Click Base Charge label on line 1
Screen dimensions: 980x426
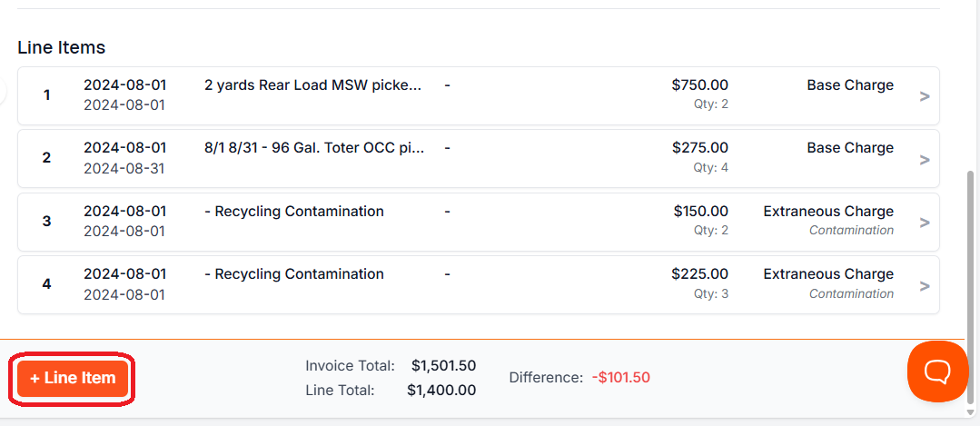click(x=850, y=85)
